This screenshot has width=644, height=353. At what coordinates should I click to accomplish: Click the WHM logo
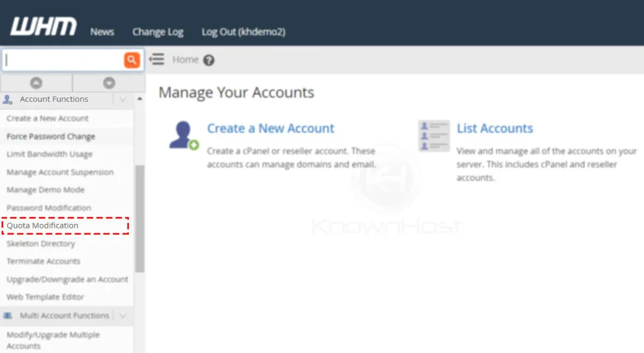click(x=43, y=26)
